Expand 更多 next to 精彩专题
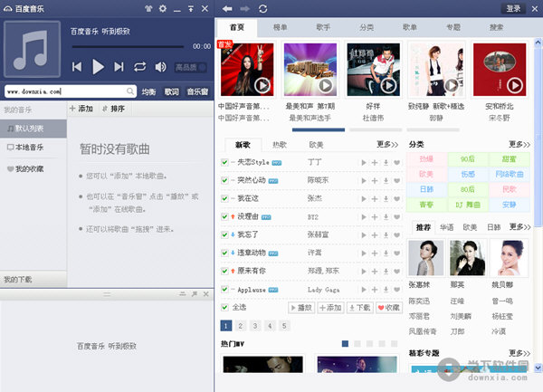Image resolution: width=543 pixels, height=392 pixels. click(519, 353)
